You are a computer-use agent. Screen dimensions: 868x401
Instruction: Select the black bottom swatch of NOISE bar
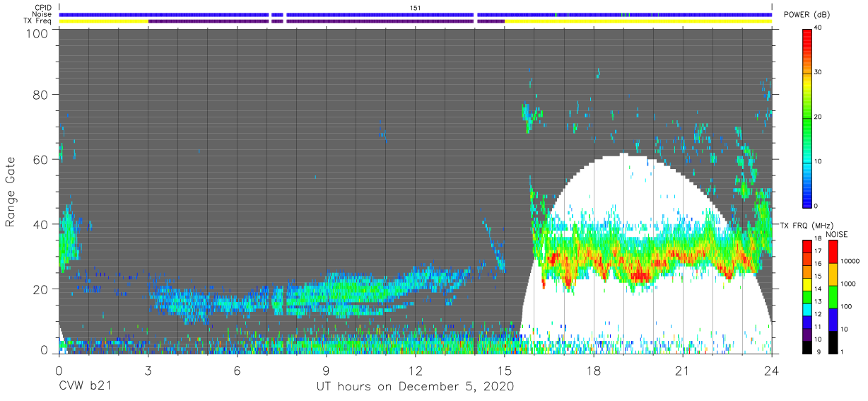click(x=833, y=342)
